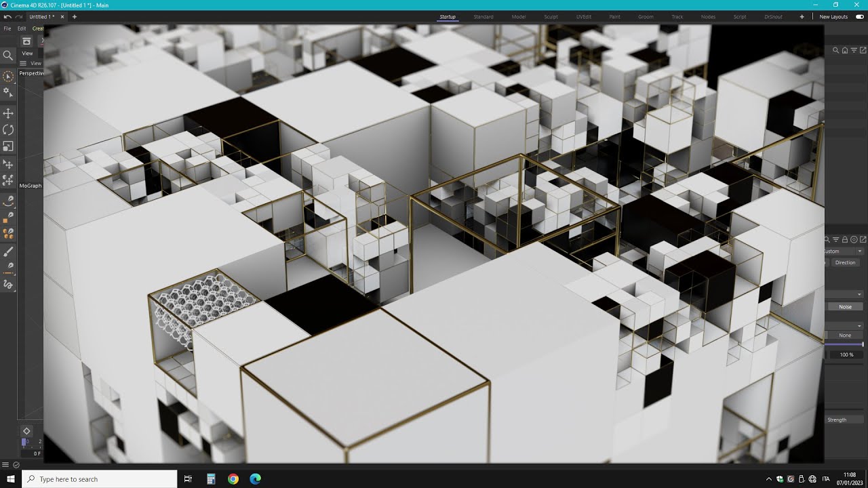Toggle the New Layouts switch
This screenshot has height=488, width=868.
[x=860, y=17]
